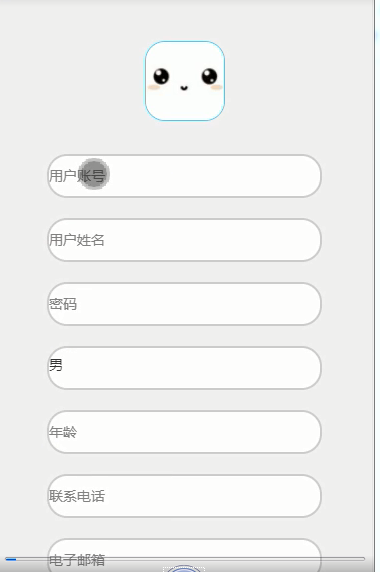
Task: Click the vertical window border on right
Action: coord(374,286)
